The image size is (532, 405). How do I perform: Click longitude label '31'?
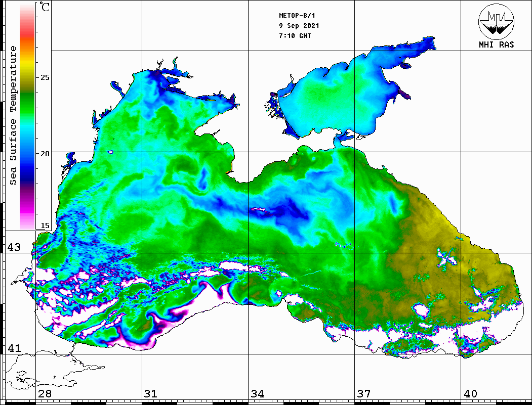[x=151, y=394]
